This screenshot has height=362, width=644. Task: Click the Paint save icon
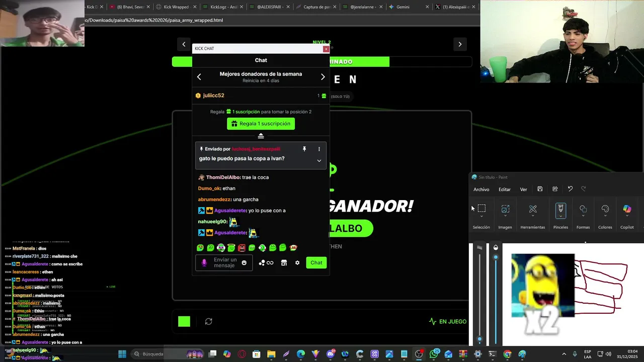tap(540, 189)
